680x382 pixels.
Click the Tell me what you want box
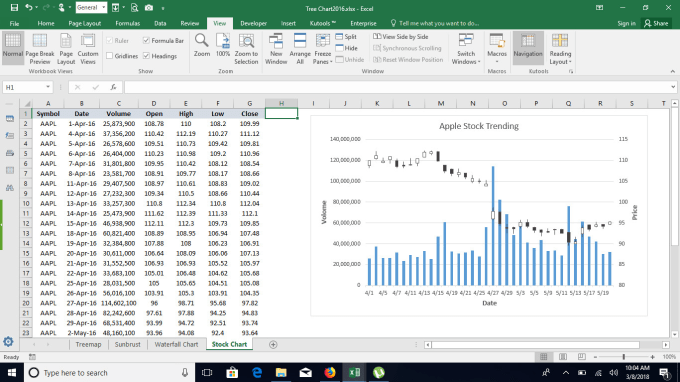pos(435,23)
